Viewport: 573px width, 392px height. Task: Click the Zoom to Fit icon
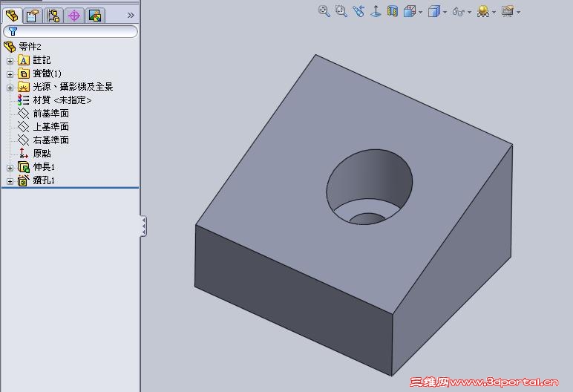(324, 11)
